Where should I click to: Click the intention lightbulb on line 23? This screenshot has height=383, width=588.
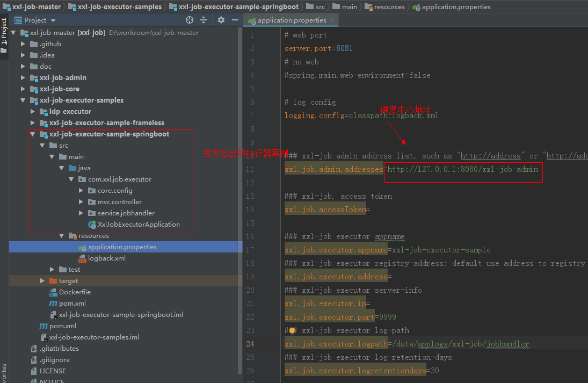pyautogui.click(x=292, y=330)
